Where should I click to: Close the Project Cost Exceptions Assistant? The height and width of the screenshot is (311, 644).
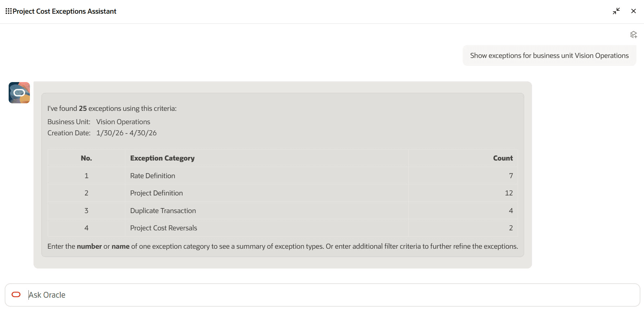pyautogui.click(x=634, y=11)
